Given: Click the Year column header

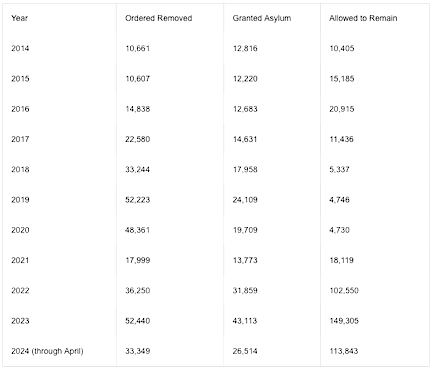Looking at the screenshot, I should (19, 18).
